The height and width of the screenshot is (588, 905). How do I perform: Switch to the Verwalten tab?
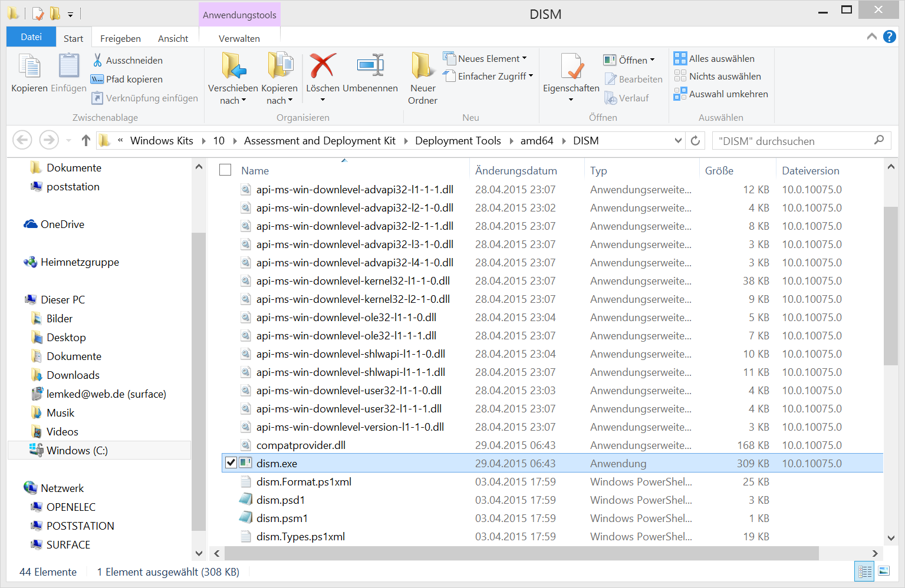239,38
